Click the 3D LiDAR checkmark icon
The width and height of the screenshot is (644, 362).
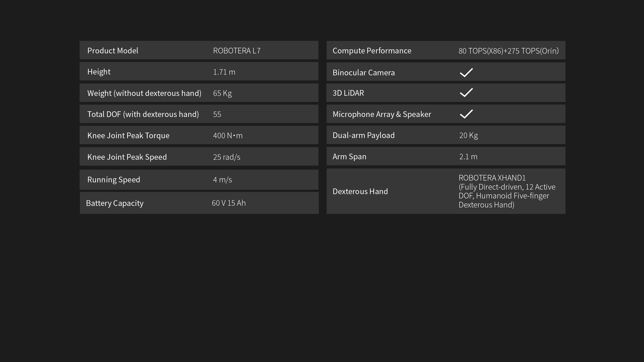click(466, 93)
